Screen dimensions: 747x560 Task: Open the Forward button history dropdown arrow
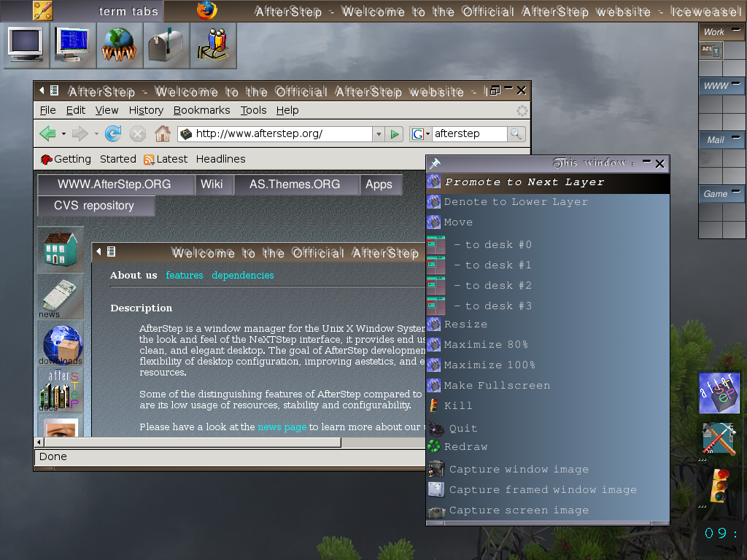tap(96, 134)
